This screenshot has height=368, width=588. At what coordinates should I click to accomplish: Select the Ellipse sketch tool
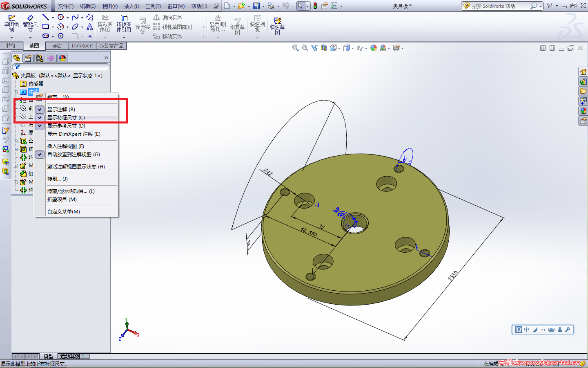75,27
